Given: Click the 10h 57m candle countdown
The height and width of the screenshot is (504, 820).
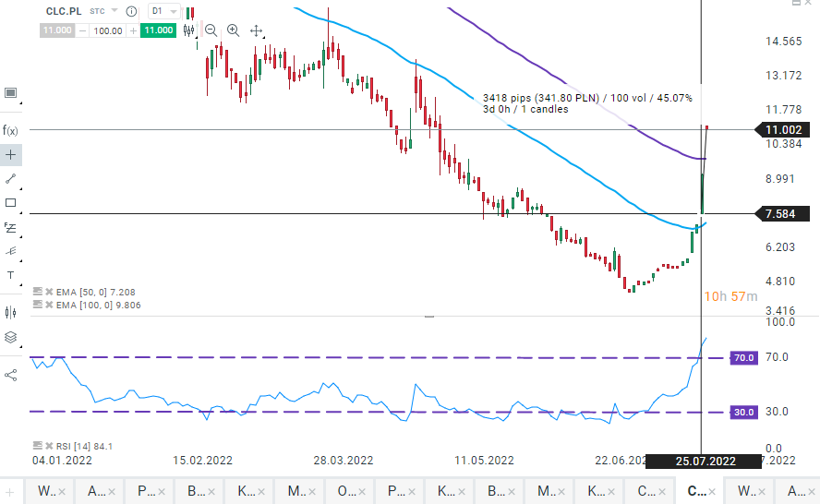Looking at the screenshot, I should click(730, 296).
